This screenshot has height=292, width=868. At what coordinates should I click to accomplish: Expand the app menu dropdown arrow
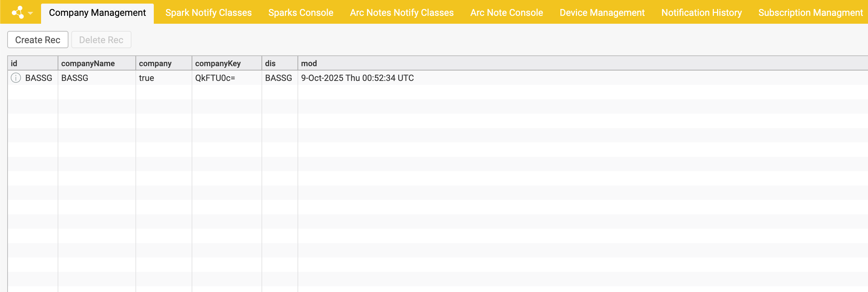point(31,13)
